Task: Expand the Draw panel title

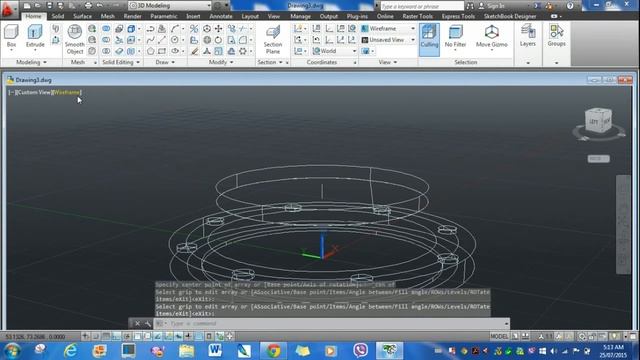Action: (165, 62)
